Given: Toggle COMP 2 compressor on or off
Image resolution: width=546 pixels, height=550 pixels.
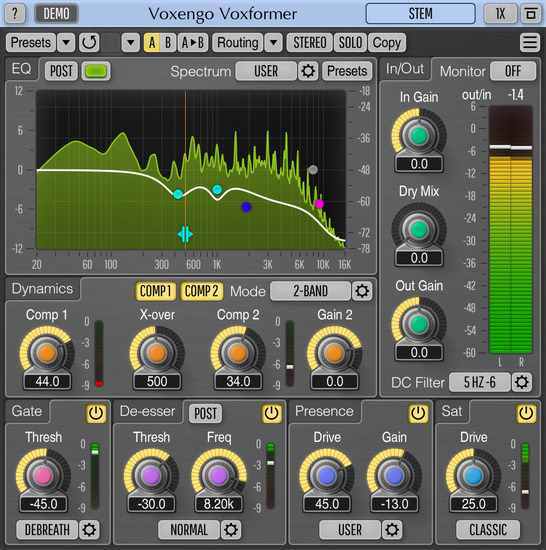Looking at the screenshot, I should pyautogui.click(x=201, y=291).
